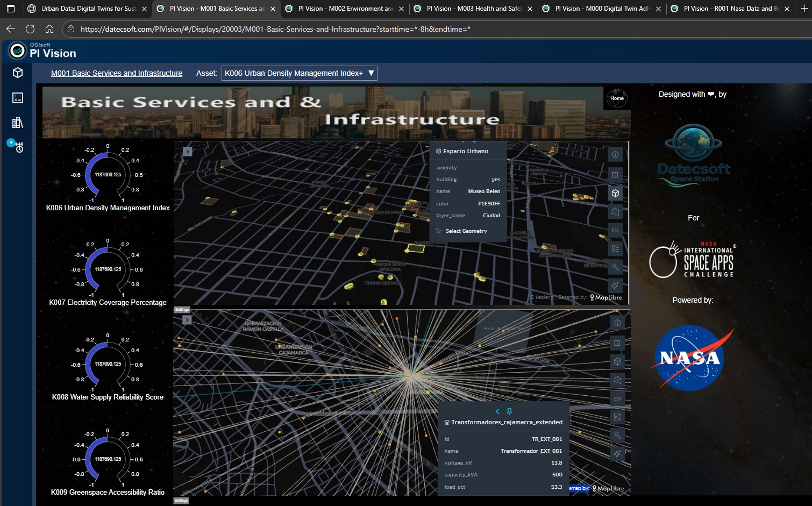Click the K006 Urban Density gauge
The width and height of the screenshot is (812, 506).
point(108,175)
